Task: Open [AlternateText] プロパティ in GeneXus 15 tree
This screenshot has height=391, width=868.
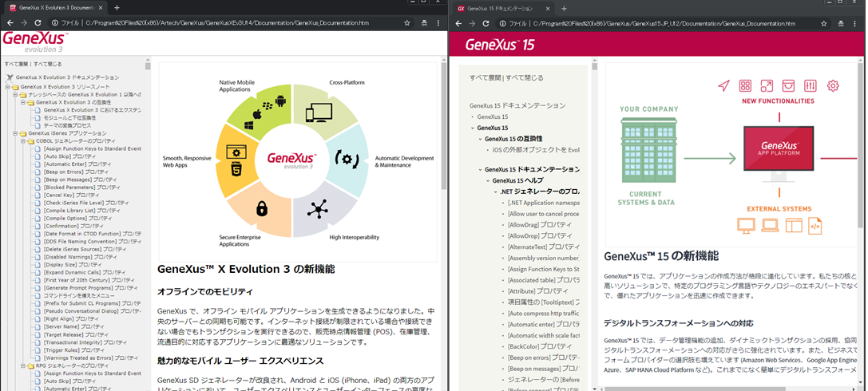Action: (544, 247)
